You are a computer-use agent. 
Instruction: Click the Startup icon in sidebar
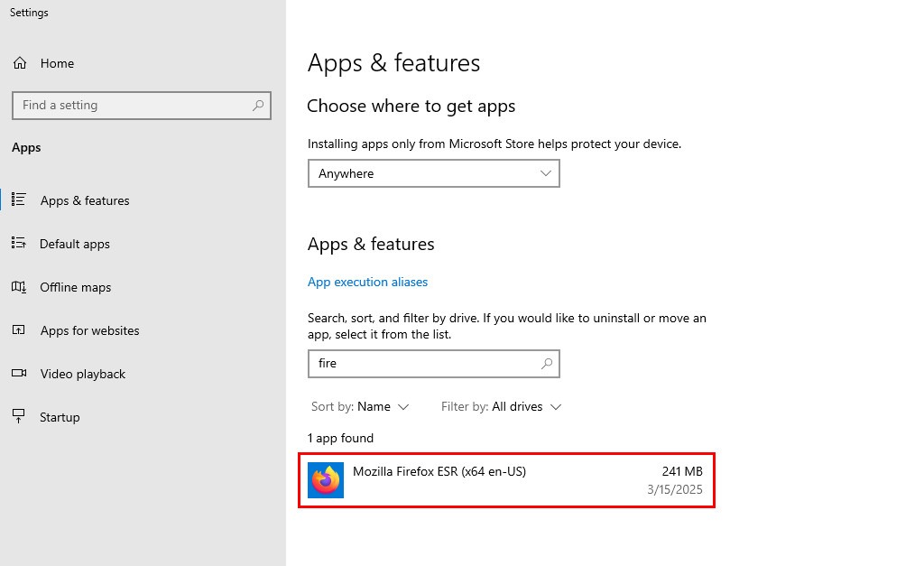pos(19,416)
